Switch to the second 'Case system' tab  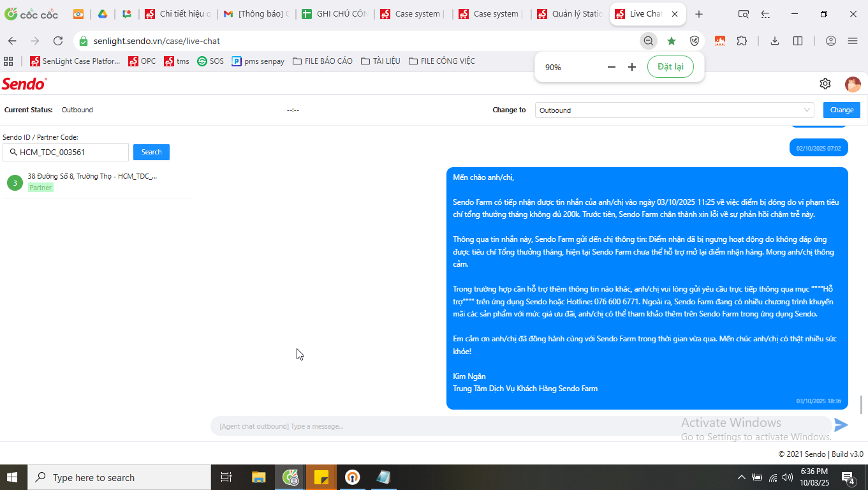point(492,14)
